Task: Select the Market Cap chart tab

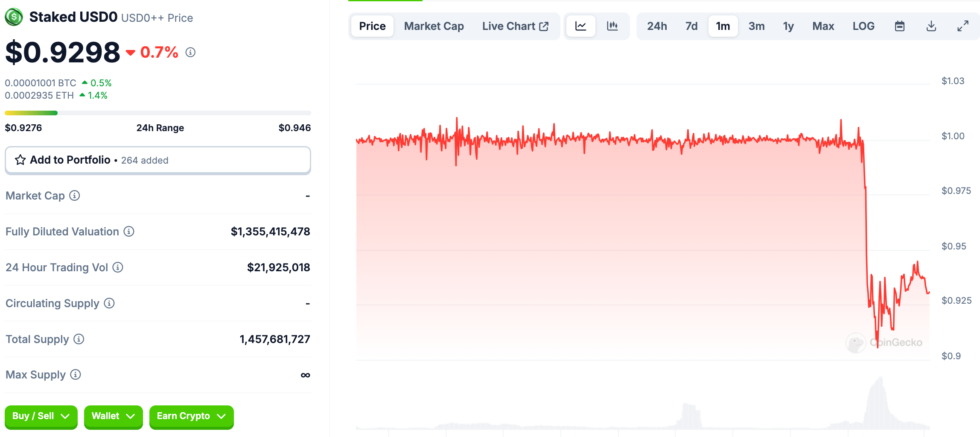Action: point(434,26)
